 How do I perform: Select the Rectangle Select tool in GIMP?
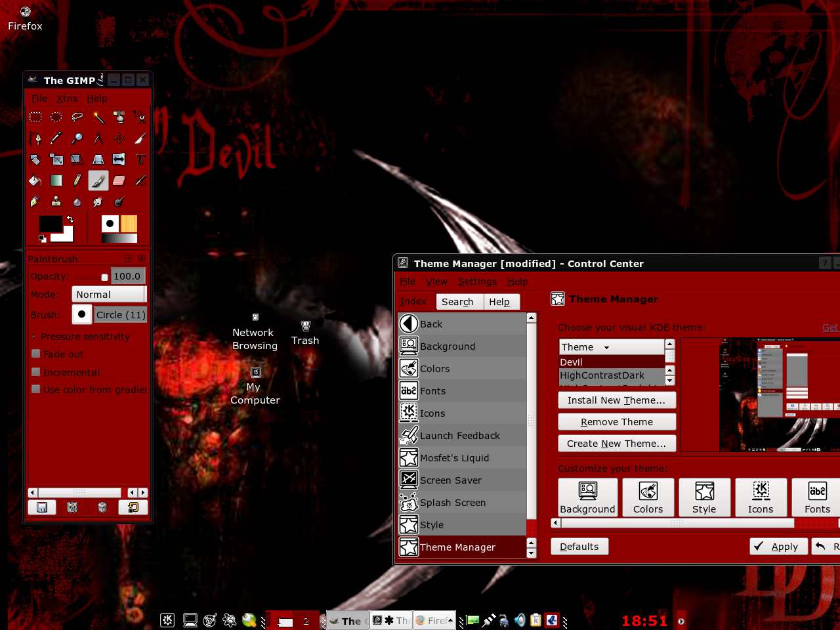point(35,117)
